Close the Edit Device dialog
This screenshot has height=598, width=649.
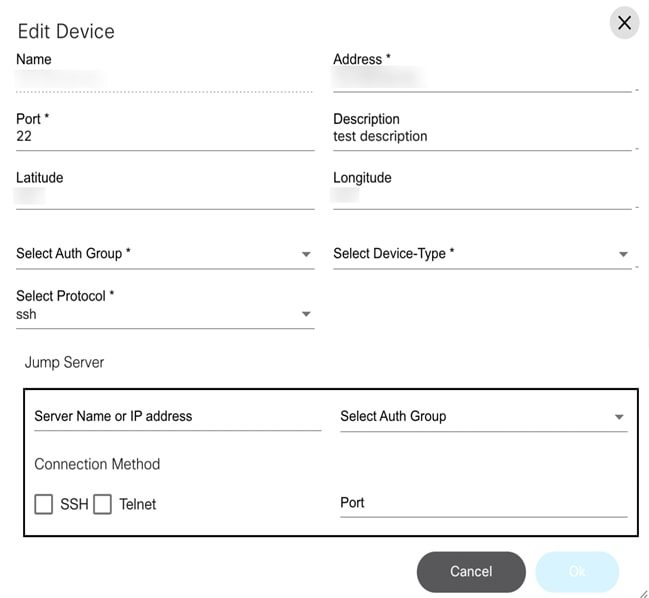624,23
